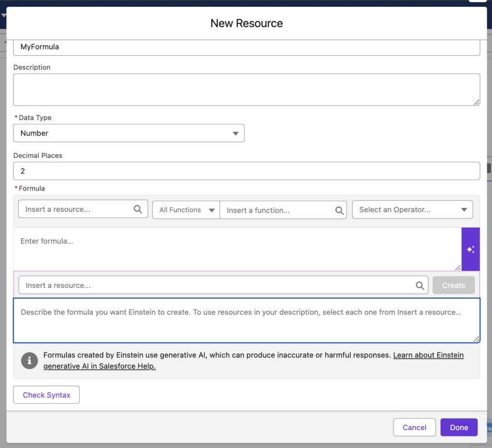Viewport: 492px width, 448px height.
Task: Click the Enter formula text area
Action: (x=237, y=249)
